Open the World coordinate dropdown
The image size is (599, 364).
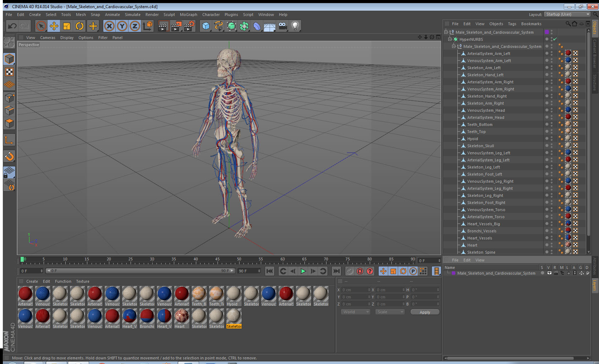[x=356, y=312]
